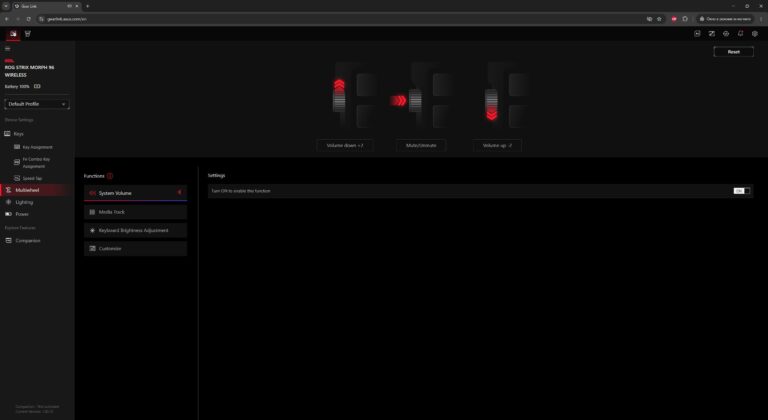Click the Reset button

point(733,51)
